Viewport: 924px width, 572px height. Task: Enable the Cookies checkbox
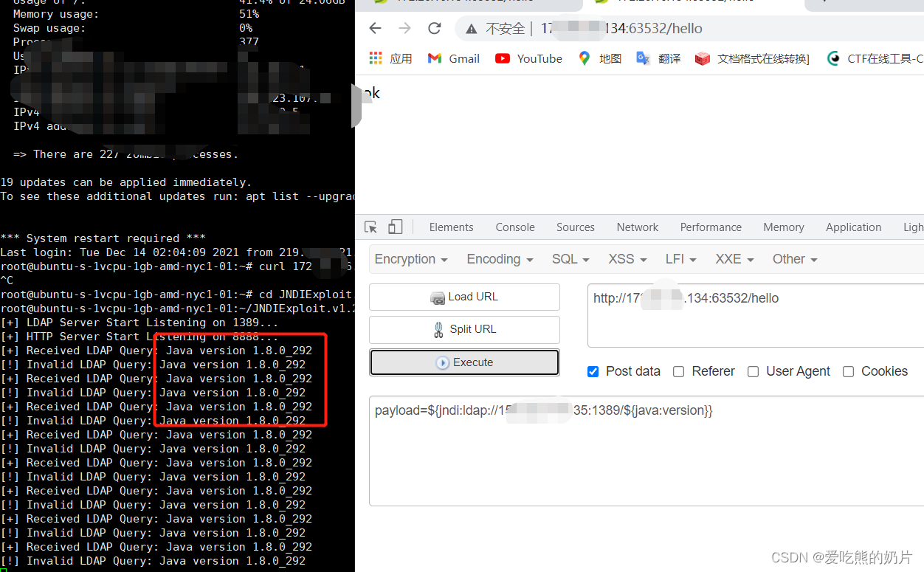click(x=848, y=371)
